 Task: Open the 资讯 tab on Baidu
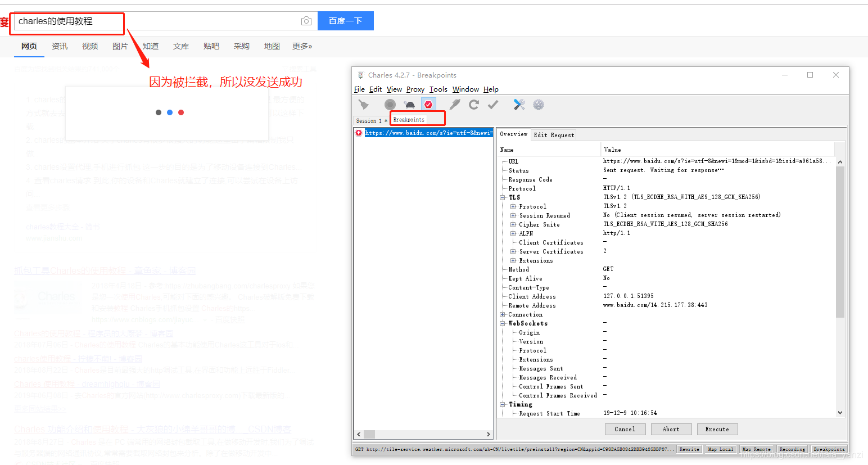[x=60, y=46]
